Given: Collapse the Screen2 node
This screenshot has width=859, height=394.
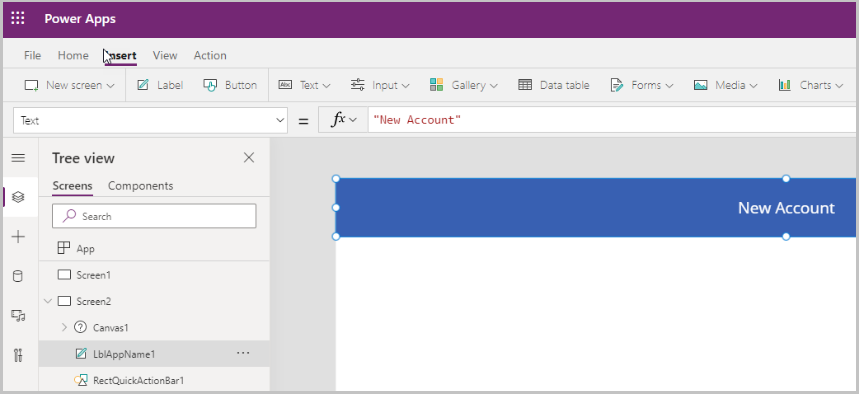Looking at the screenshot, I should tap(48, 301).
